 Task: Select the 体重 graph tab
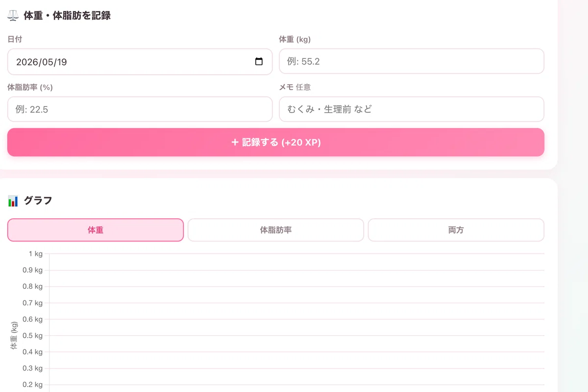(x=96, y=230)
